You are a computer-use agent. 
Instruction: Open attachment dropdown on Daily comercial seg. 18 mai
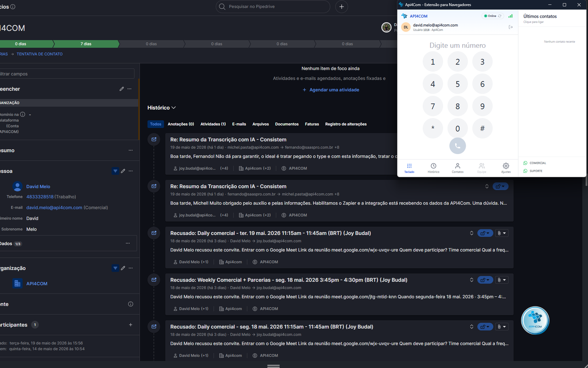click(x=502, y=327)
